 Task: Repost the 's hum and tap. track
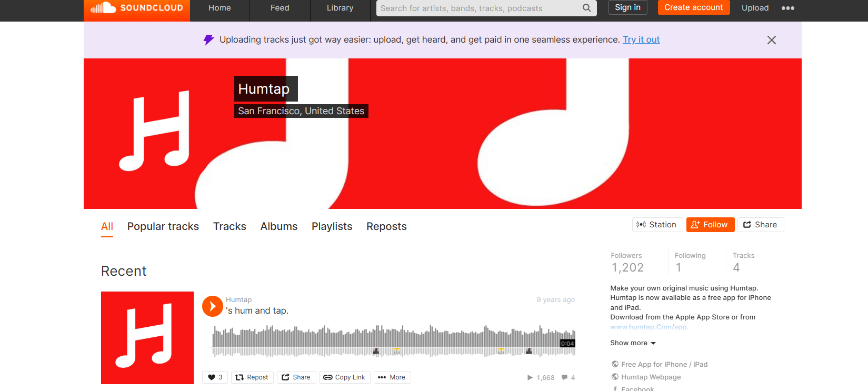point(252,377)
